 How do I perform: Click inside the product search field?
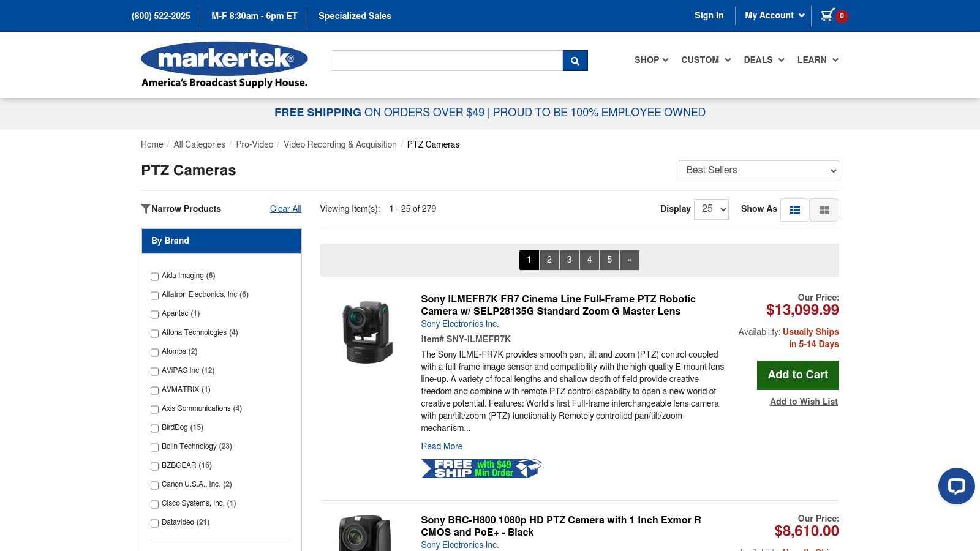(447, 61)
